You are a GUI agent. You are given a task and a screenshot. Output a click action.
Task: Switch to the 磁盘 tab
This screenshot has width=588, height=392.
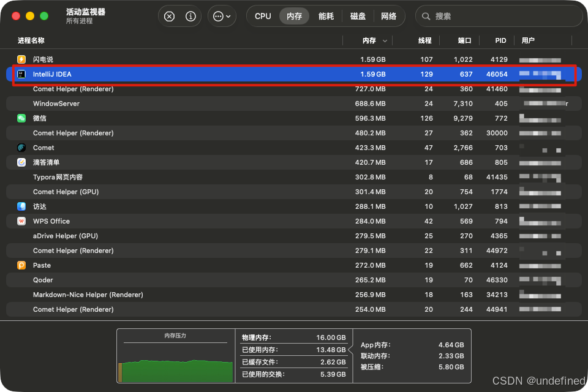[x=358, y=17]
